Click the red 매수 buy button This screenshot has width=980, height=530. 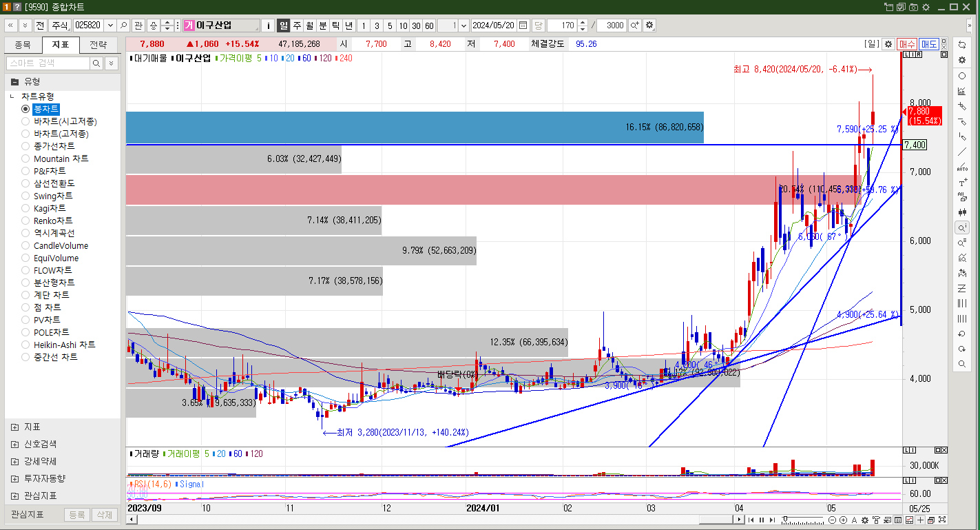[x=906, y=43]
